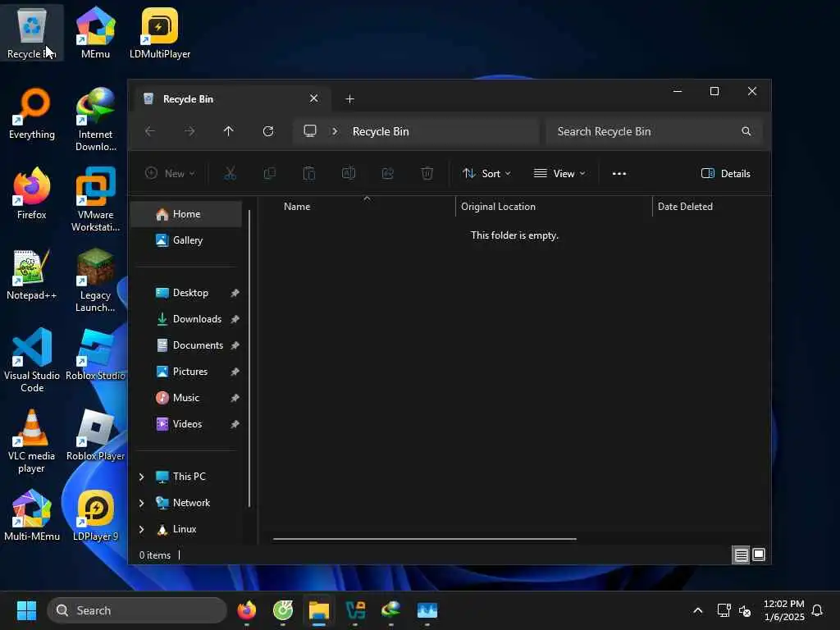Open pinned Documents folder
The width and height of the screenshot is (840, 630).
point(186,345)
